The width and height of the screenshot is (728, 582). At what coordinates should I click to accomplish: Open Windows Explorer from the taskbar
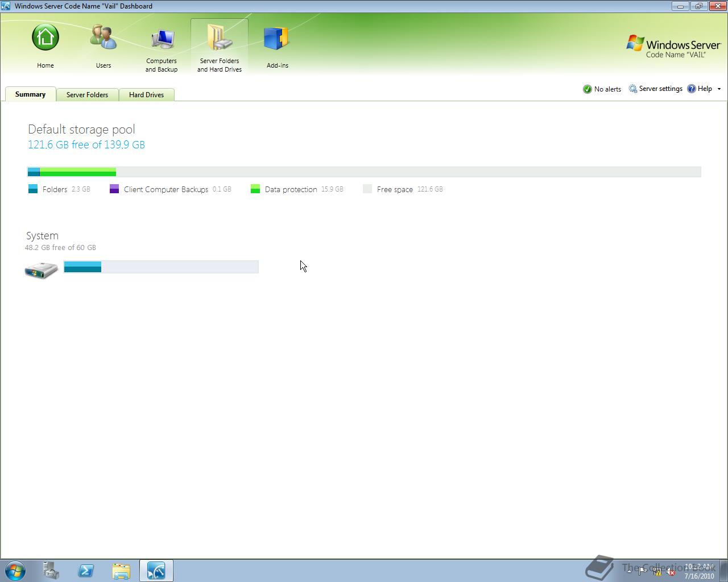click(121, 571)
